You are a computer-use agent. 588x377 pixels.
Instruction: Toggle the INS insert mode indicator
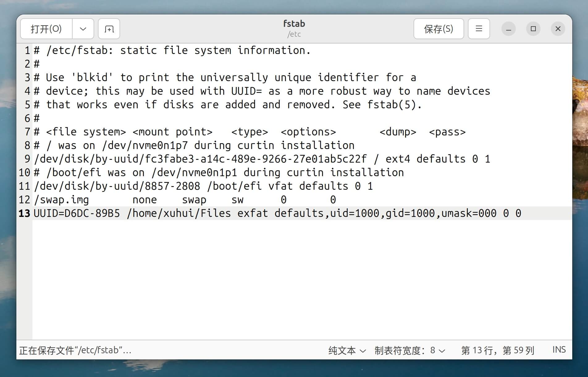pyautogui.click(x=559, y=350)
